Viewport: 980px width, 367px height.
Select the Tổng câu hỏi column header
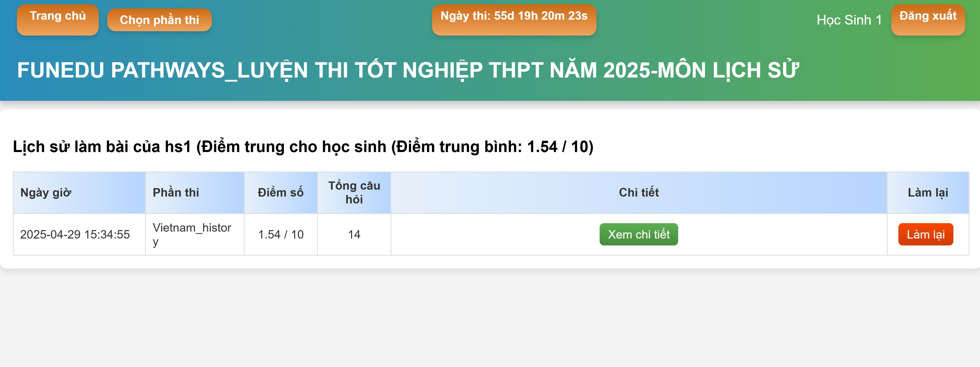click(x=354, y=193)
